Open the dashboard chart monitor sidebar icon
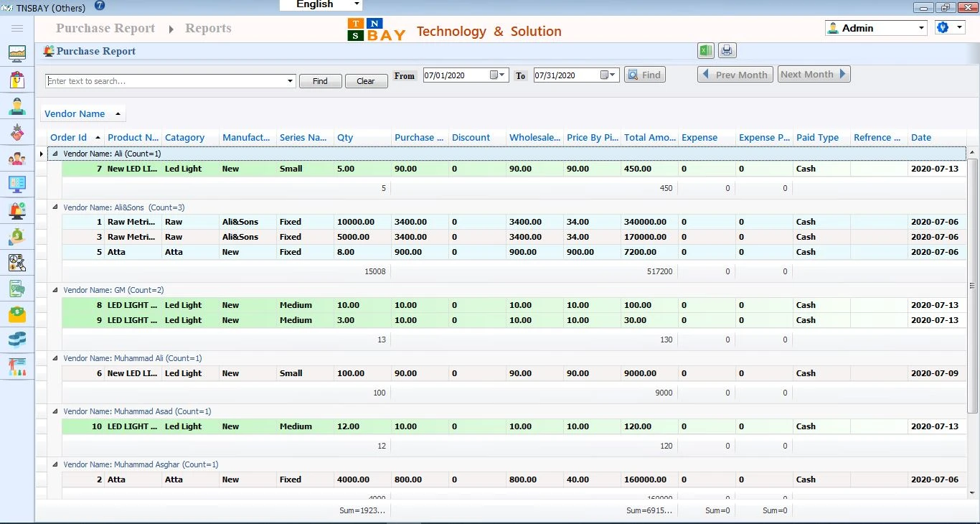The height and width of the screenshot is (524, 980). click(x=17, y=54)
